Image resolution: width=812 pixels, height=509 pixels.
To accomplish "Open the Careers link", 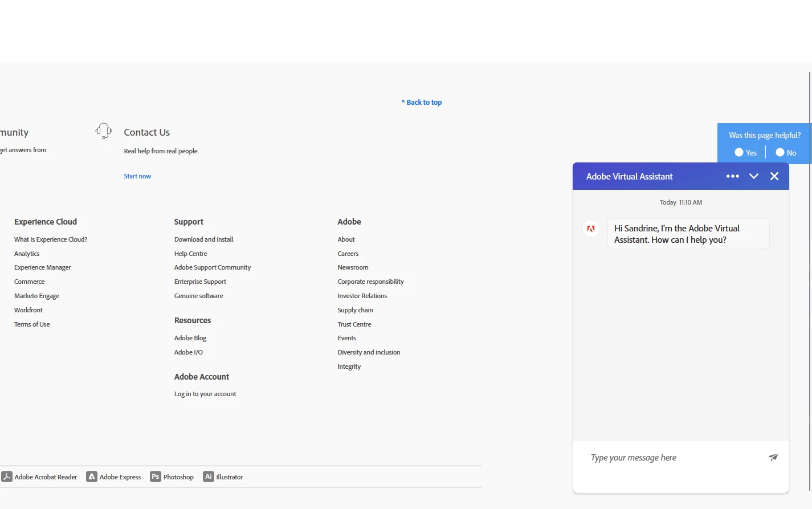I will (x=348, y=254).
